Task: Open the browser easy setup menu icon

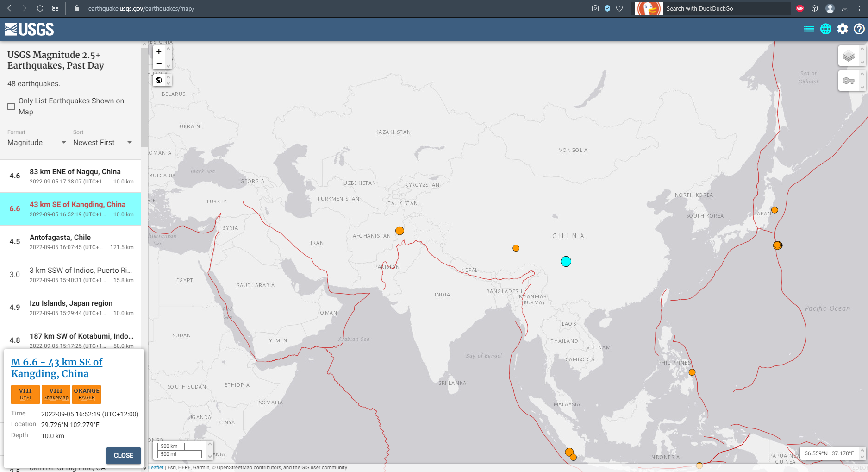Action: click(x=860, y=8)
